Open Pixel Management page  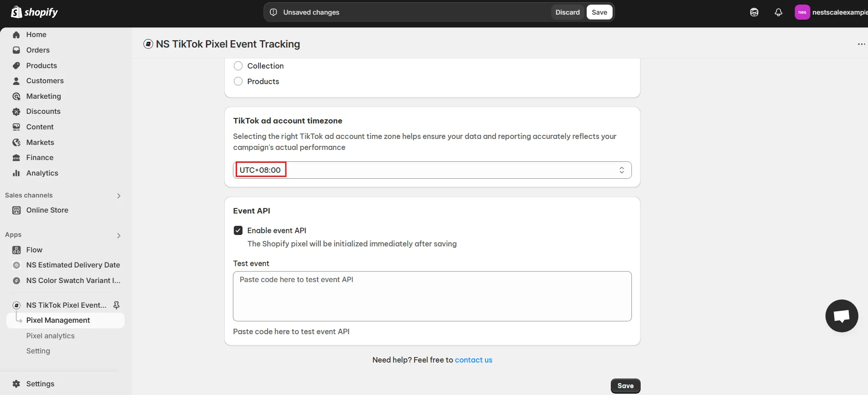point(65,320)
